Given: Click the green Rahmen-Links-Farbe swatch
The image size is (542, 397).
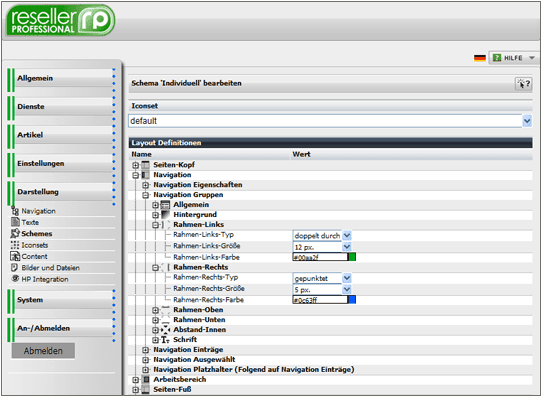Looking at the screenshot, I should 352,257.
